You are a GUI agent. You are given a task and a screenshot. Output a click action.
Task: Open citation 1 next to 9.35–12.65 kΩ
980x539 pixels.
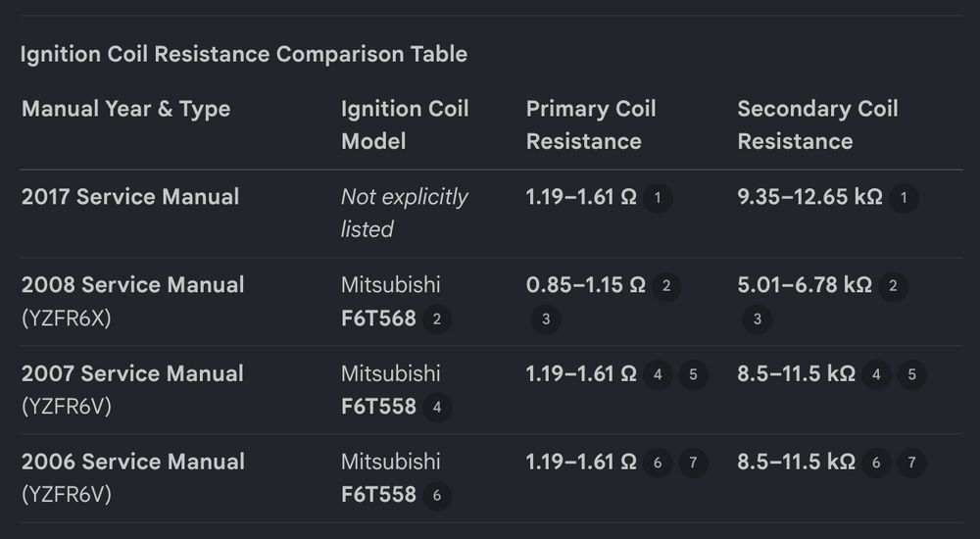pos(904,198)
